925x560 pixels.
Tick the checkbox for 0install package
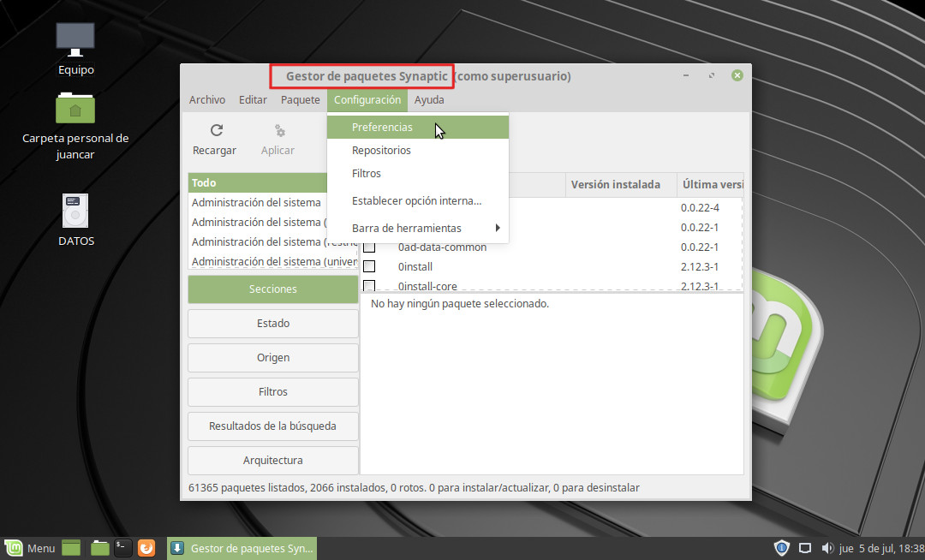click(369, 266)
